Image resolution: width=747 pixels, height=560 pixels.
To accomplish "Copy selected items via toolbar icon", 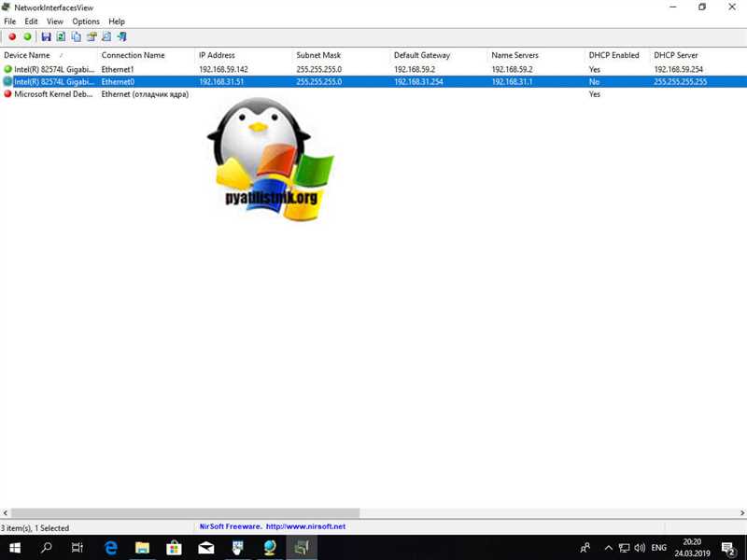I will pyautogui.click(x=77, y=36).
